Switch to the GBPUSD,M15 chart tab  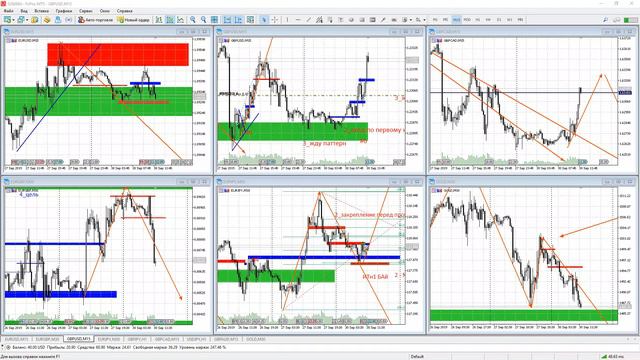coord(78,339)
